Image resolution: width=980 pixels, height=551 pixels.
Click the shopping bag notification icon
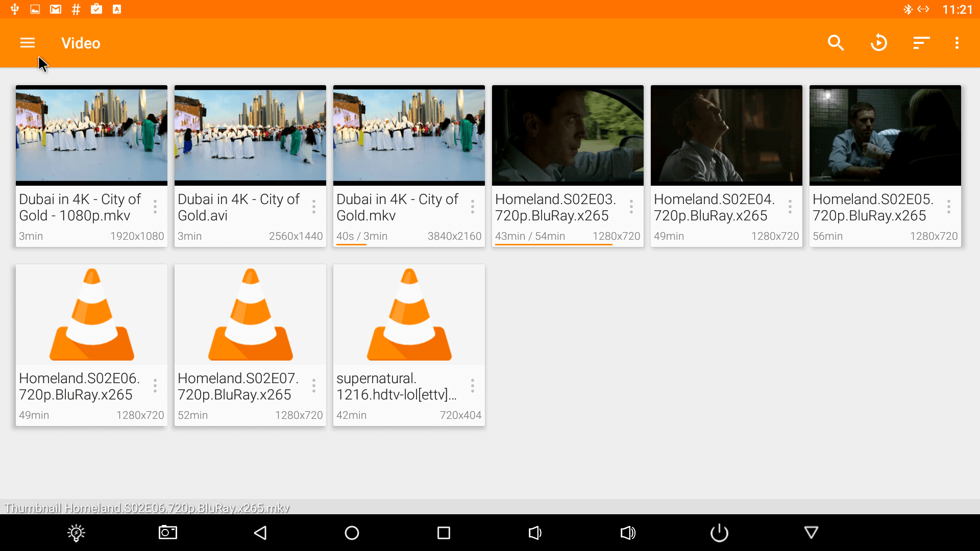[x=96, y=9]
